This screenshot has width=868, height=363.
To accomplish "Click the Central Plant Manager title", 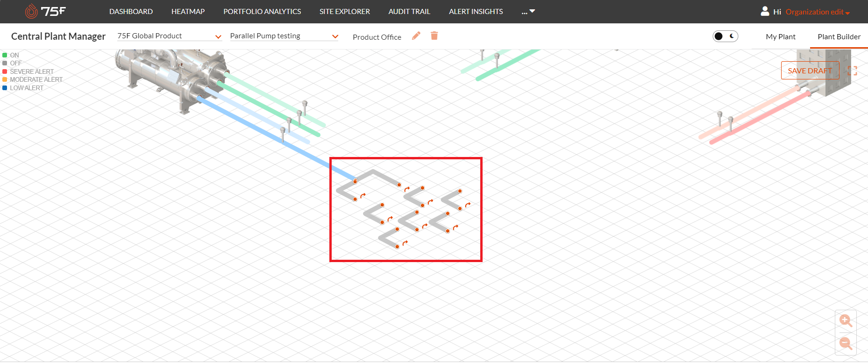I will [x=58, y=36].
